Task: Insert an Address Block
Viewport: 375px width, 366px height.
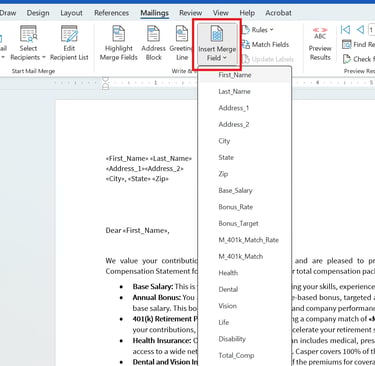Action: [153, 43]
